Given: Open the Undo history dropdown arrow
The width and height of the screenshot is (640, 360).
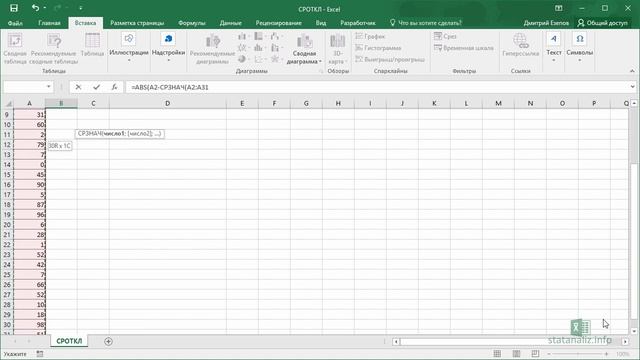Looking at the screenshot, I should coord(44,8).
